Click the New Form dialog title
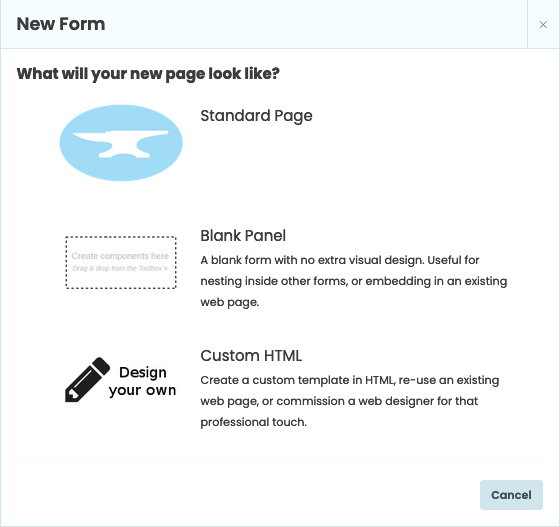The height and width of the screenshot is (527, 560). point(61,24)
